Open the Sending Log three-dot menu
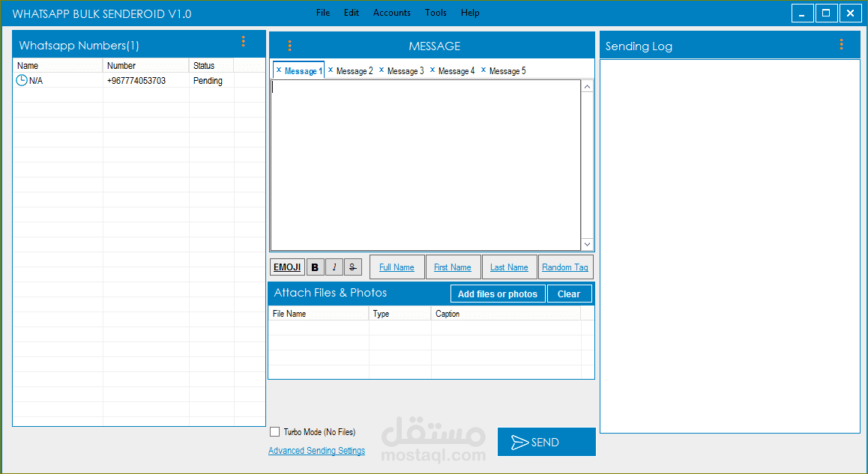This screenshot has width=868, height=474. [842, 44]
